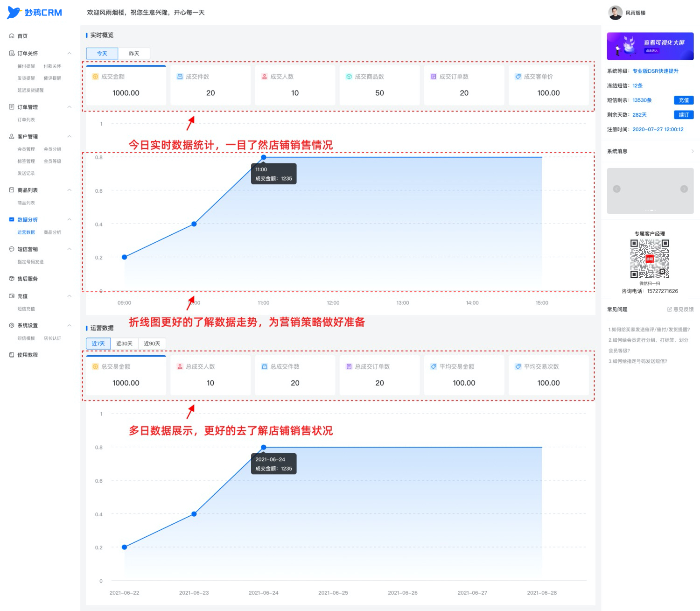Click the left arrow on message carousel
The width and height of the screenshot is (700, 611).
coord(616,189)
